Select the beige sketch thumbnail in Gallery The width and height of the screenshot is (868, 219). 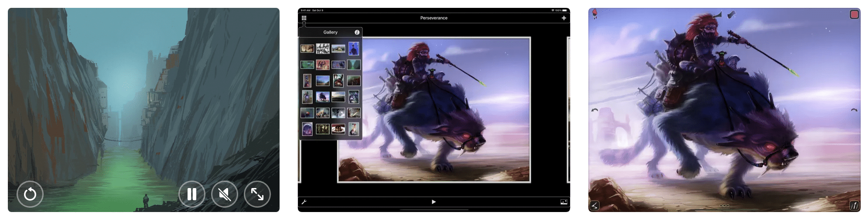[x=307, y=48]
